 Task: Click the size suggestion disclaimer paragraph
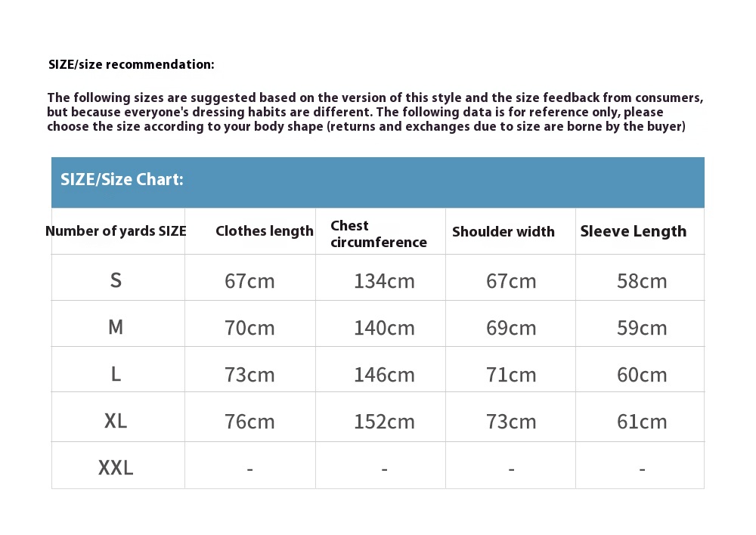(375, 112)
